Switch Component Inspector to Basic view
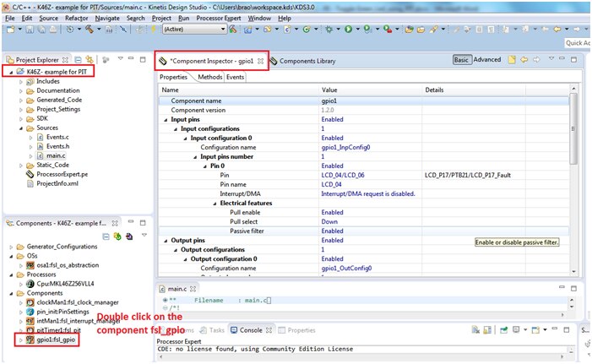 [461, 60]
